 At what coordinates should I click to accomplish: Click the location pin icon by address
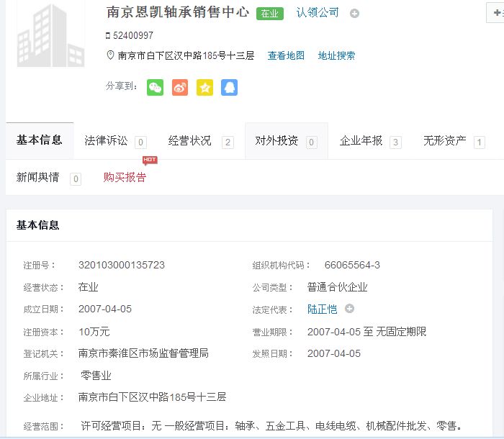coord(110,55)
